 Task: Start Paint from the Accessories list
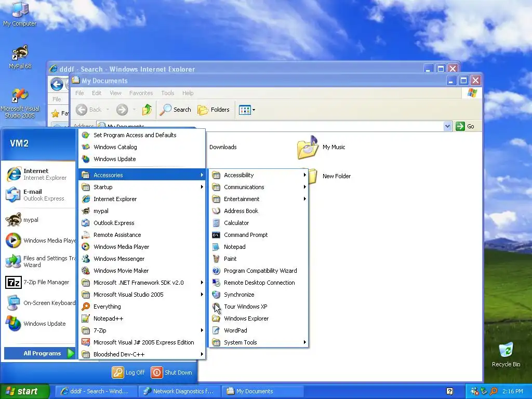tap(258, 259)
